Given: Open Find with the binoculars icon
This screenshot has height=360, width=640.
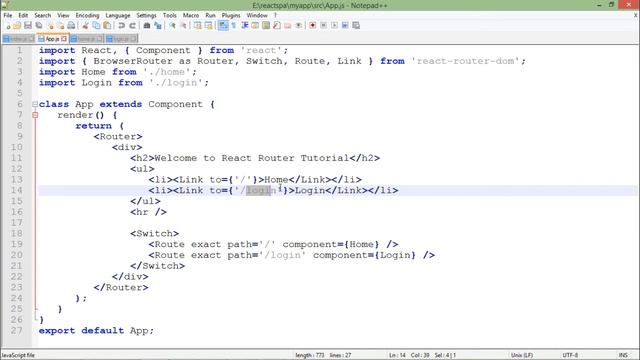Looking at the screenshot, I should (x=147, y=25).
